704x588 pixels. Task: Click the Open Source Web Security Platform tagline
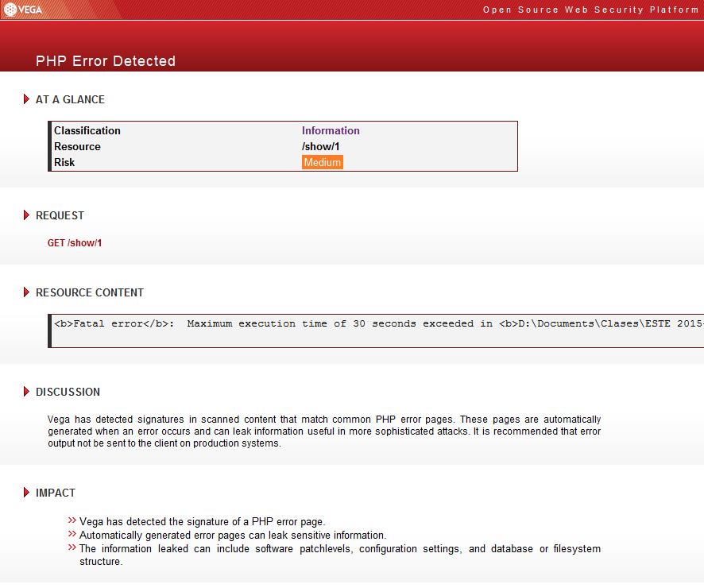click(x=590, y=10)
